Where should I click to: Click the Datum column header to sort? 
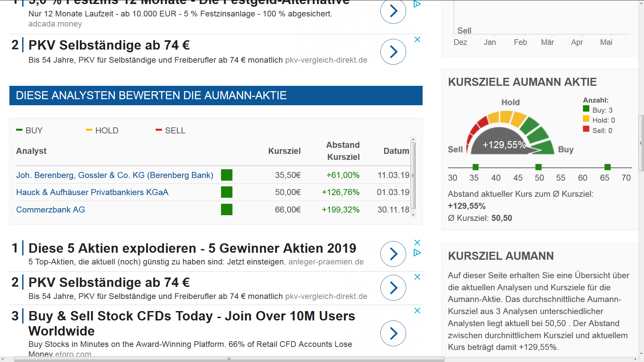[x=396, y=151]
